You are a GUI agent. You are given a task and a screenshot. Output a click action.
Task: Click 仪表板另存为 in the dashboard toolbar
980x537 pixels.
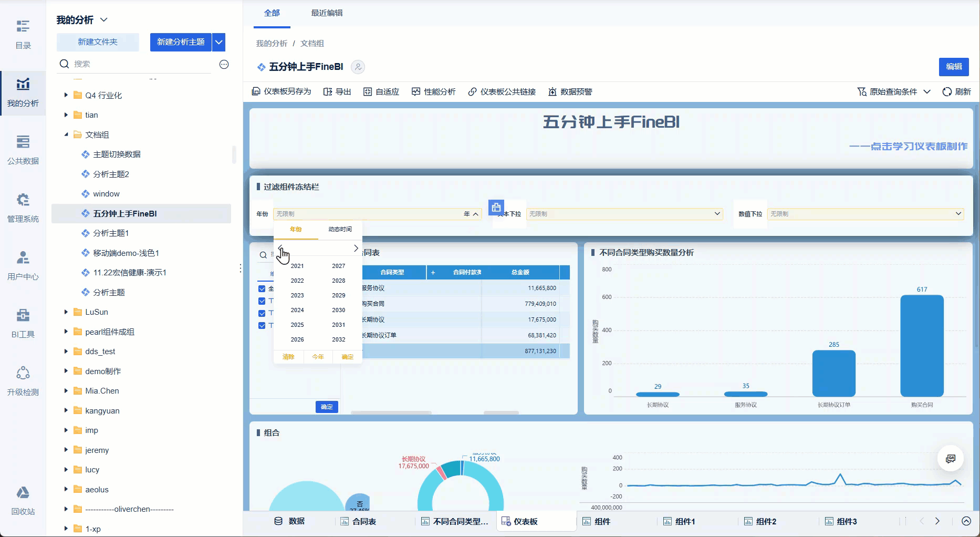[282, 91]
